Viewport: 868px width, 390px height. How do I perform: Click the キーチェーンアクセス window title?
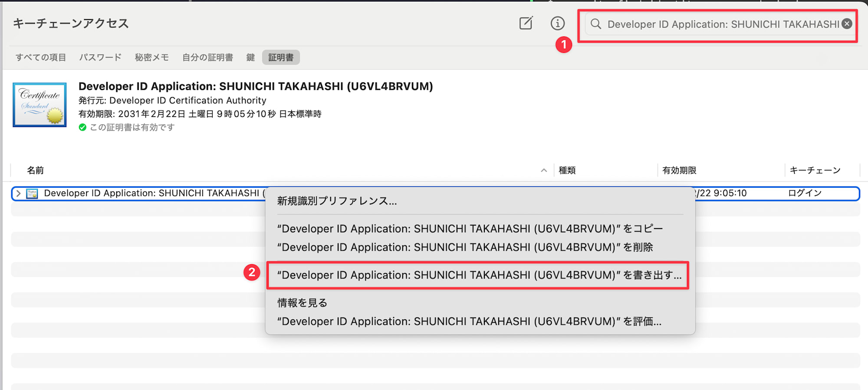click(x=71, y=23)
